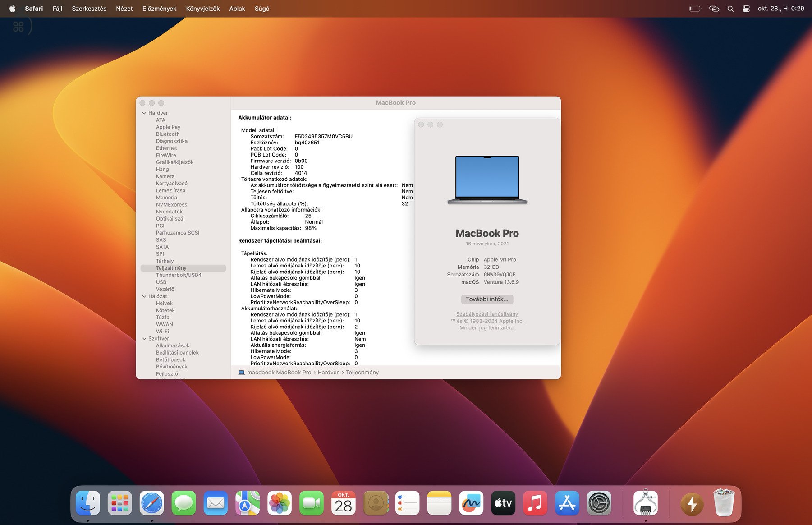
Task: Open the Könyvjelzők menu
Action: tap(203, 9)
